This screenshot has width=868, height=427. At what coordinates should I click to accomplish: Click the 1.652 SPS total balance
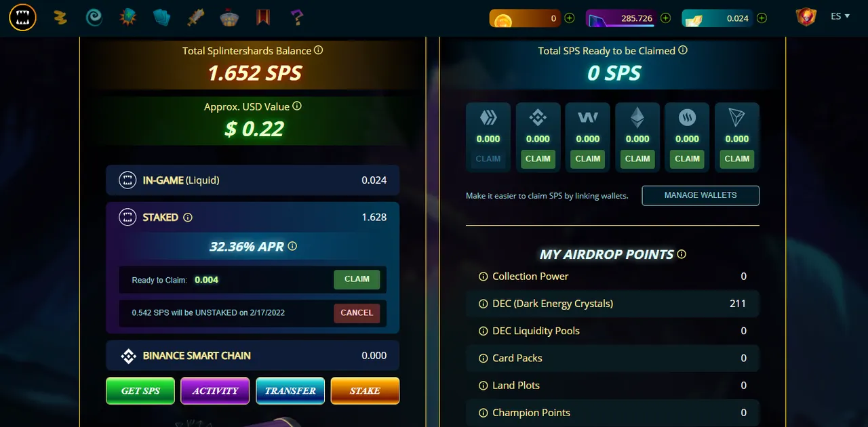[254, 73]
